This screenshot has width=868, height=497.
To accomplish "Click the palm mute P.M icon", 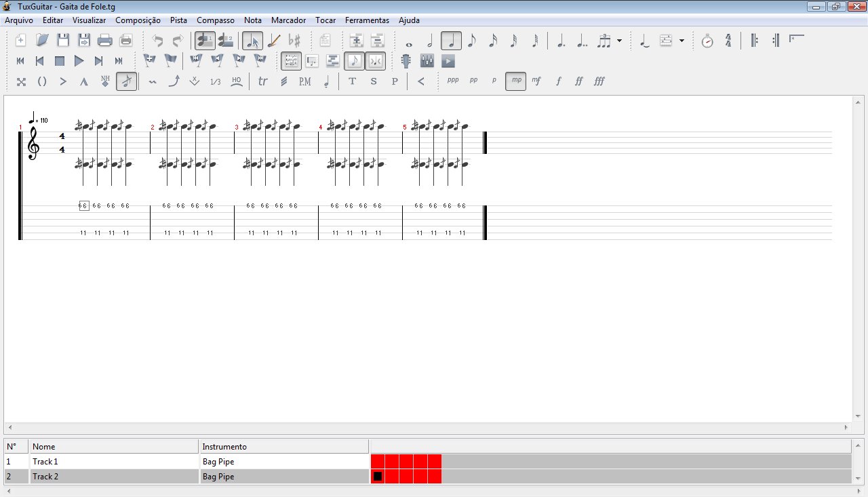I will (305, 81).
